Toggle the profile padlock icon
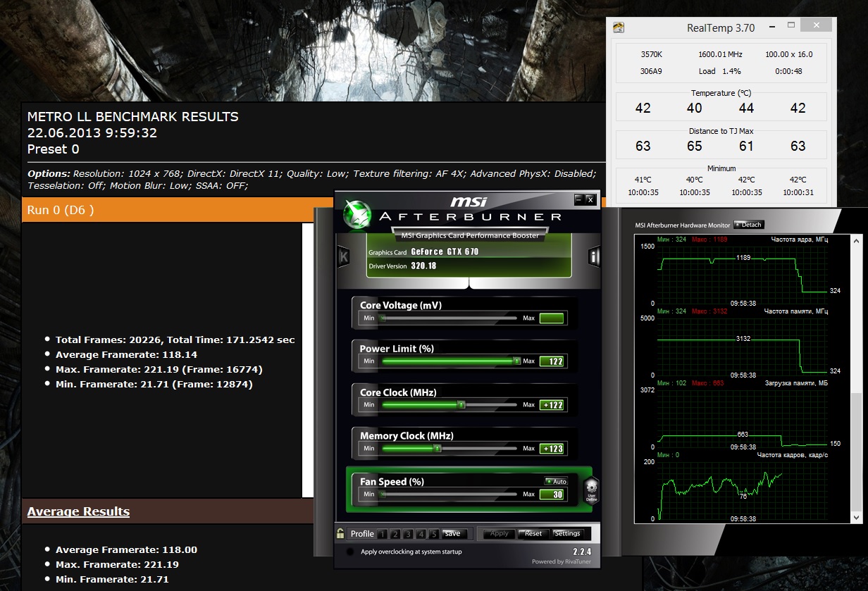Viewport: 868px width, 591px height. 340,533
